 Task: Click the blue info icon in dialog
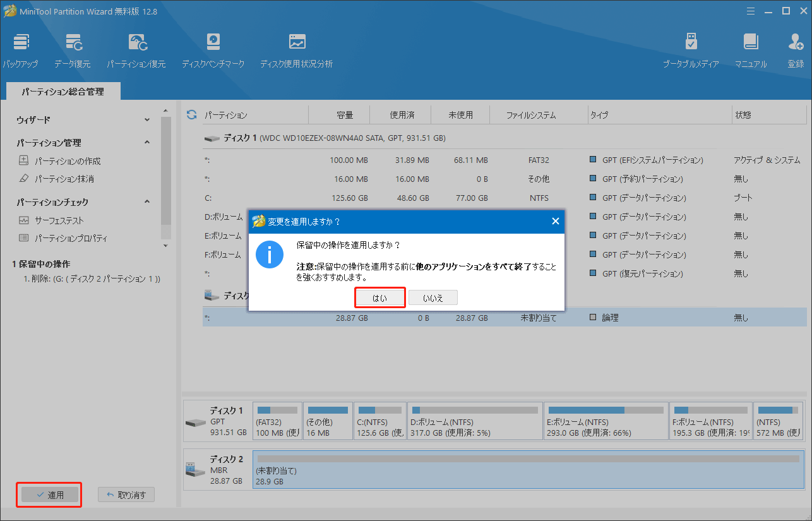[270, 255]
